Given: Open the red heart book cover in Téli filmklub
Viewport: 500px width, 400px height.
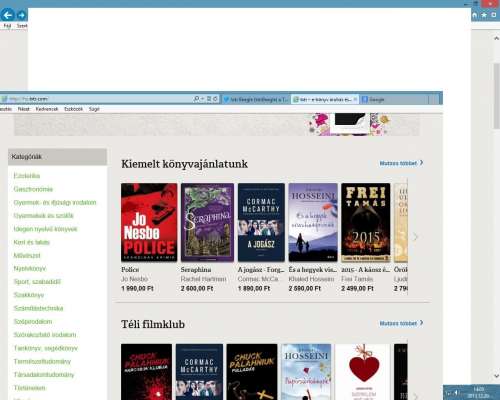Looking at the screenshot, I should (x=364, y=372).
